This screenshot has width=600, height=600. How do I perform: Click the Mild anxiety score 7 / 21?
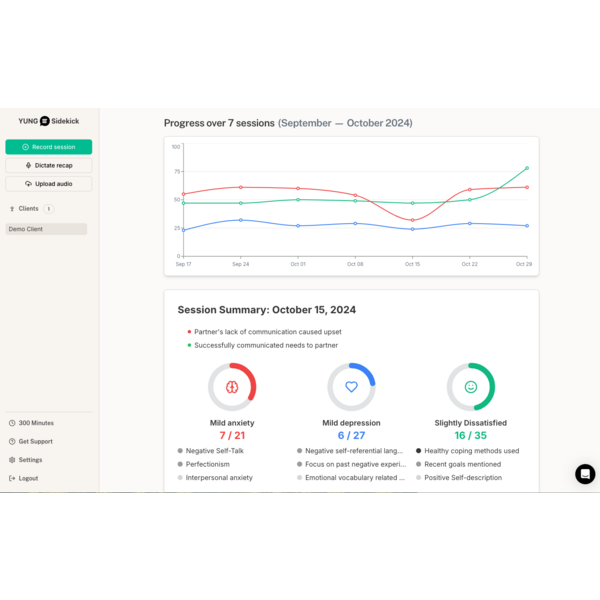232,435
